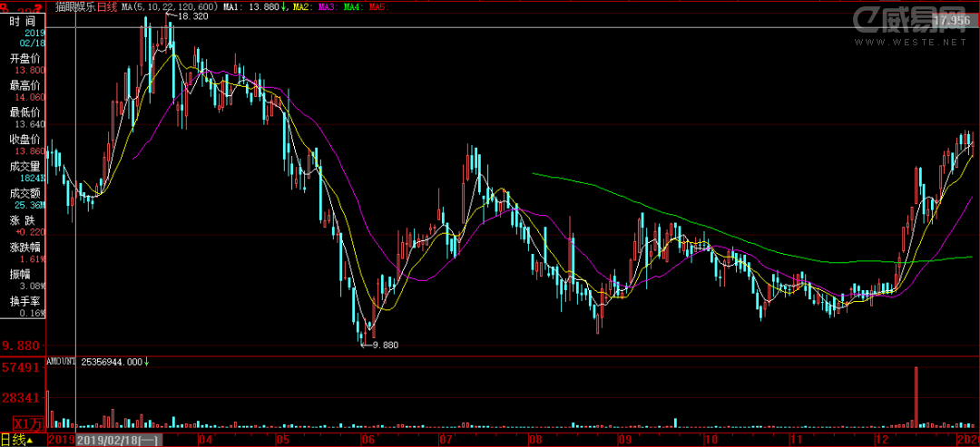This screenshot has height=447, width=980.
Task: Toggle the green MA4 line label
Action: [x=352, y=7]
